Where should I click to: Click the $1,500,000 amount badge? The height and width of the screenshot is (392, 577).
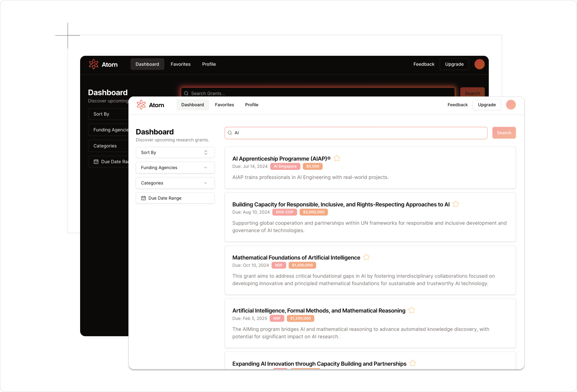point(302,265)
